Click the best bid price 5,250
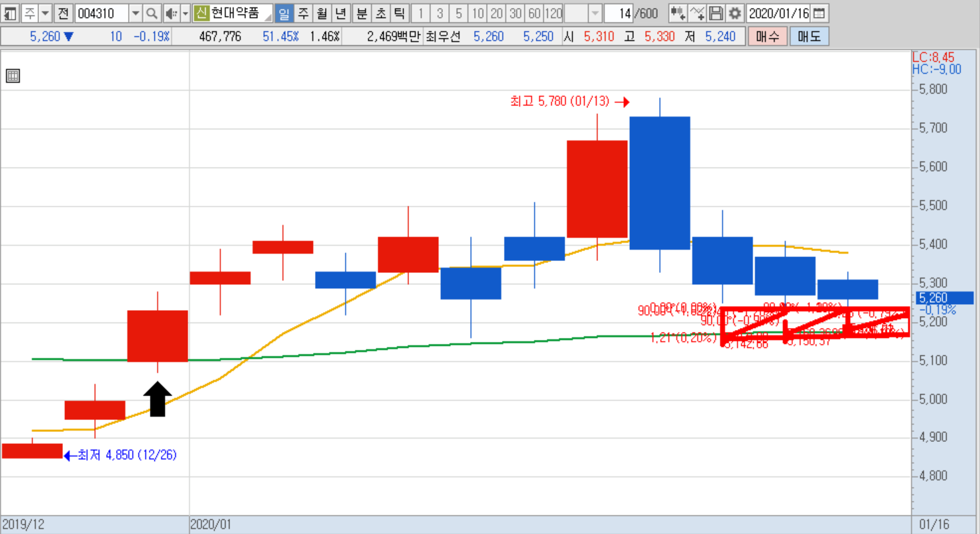Image resolution: width=980 pixels, height=534 pixels. (x=538, y=36)
